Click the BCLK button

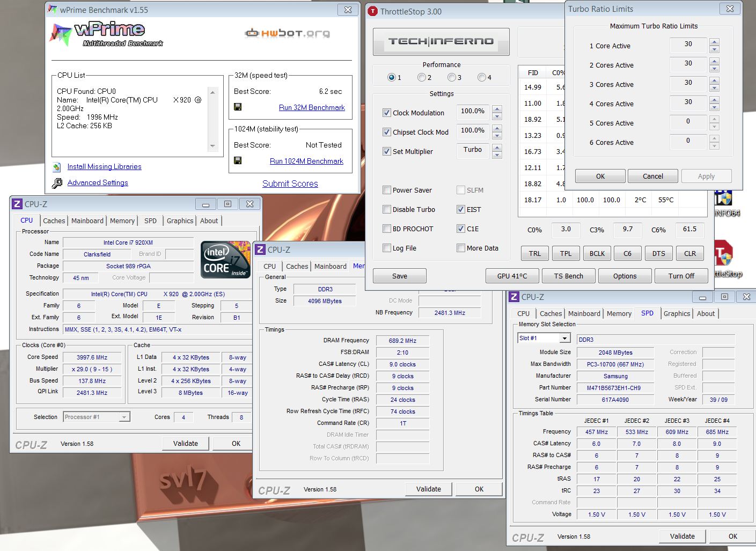point(597,253)
